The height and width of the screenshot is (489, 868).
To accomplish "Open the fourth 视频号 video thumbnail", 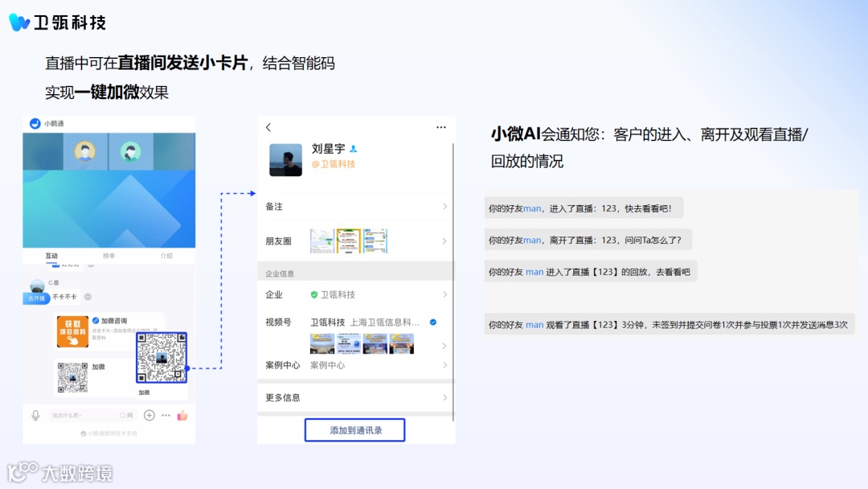I will coord(401,343).
